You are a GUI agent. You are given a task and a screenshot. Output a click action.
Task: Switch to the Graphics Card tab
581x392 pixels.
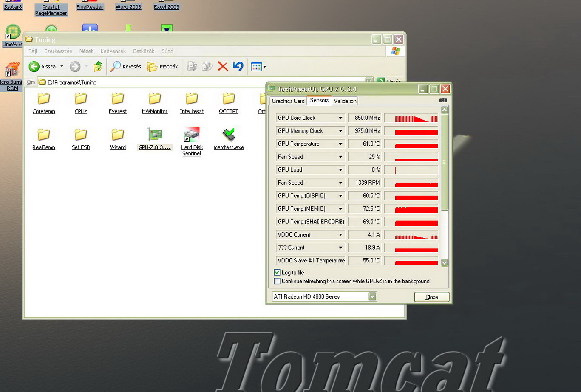(288, 101)
